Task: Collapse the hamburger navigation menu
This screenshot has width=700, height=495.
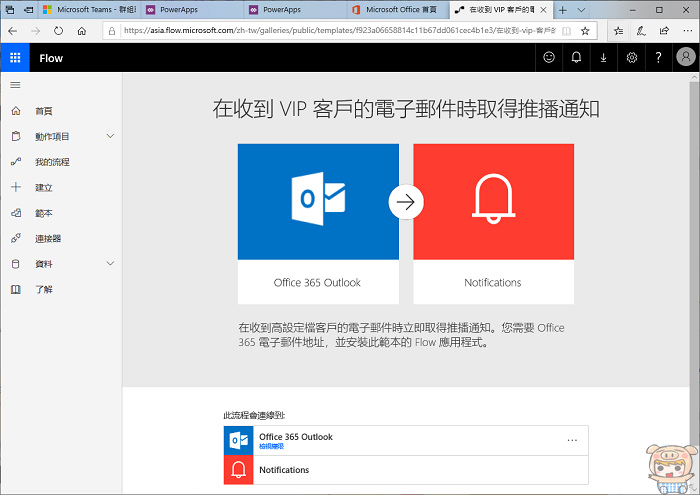Action: [15, 85]
